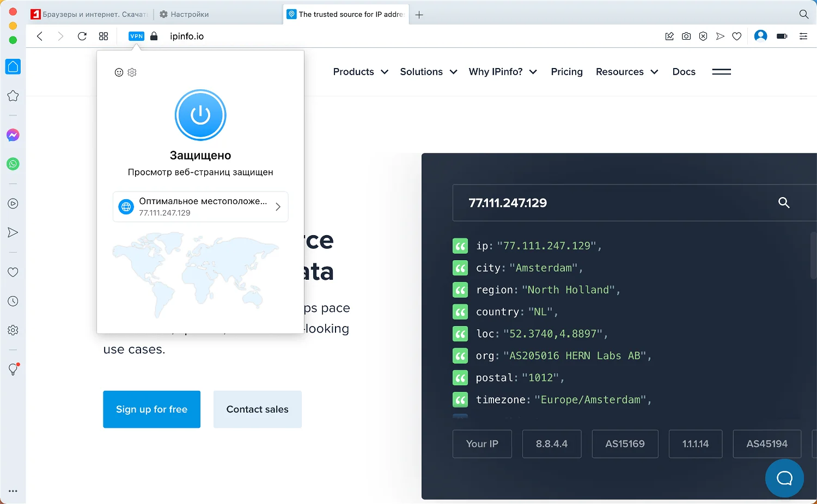
Task: Click the battery saver icon
Action: [782, 36]
